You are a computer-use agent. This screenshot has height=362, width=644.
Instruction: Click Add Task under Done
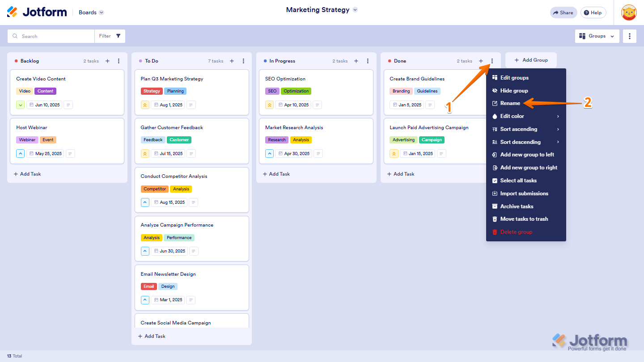coord(400,174)
